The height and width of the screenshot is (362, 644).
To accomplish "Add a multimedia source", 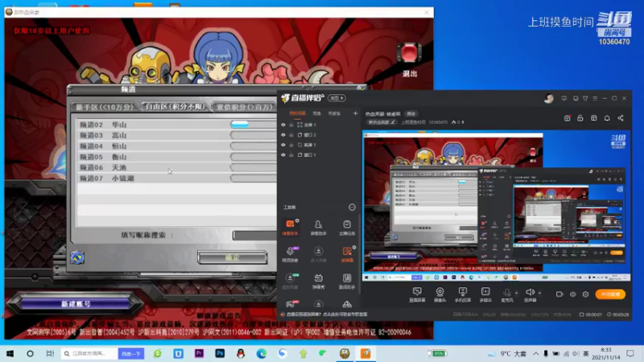I will click(x=485, y=294).
